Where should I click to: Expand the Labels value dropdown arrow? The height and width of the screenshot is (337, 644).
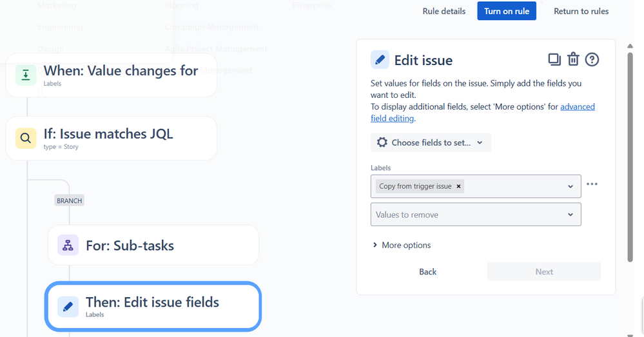tap(571, 186)
